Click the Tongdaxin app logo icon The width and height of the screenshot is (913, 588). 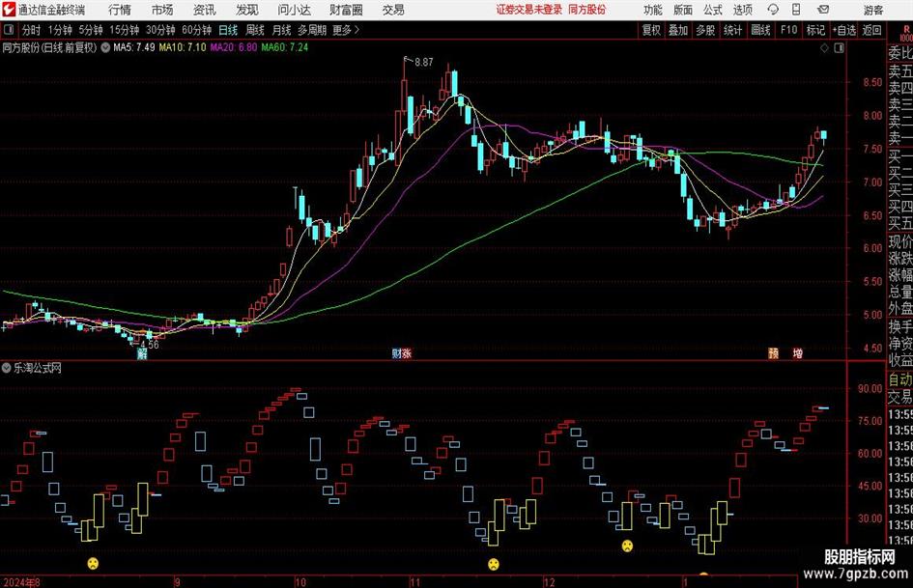pos(9,10)
